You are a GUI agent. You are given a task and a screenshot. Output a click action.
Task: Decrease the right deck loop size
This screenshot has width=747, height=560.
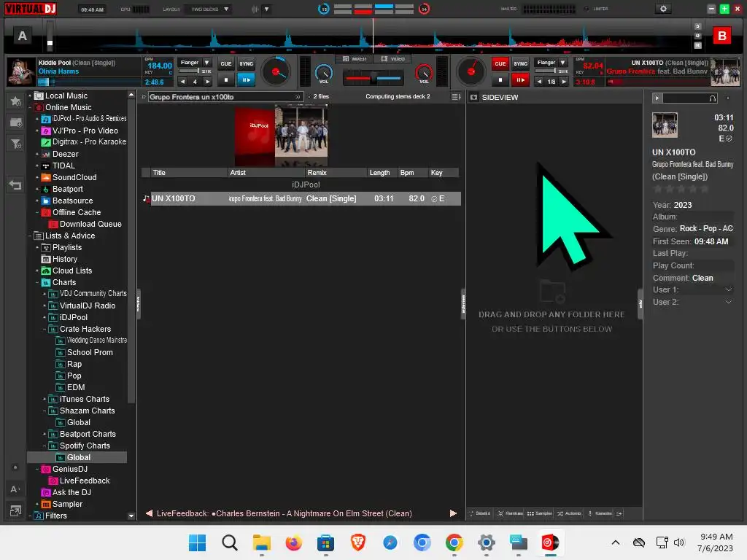[539, 82]
